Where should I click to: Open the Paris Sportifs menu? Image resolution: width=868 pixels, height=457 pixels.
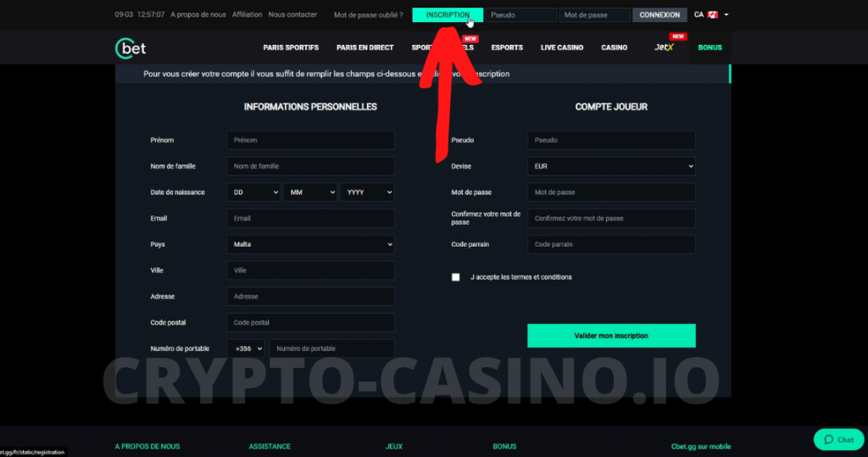click(x=291, y=47)
